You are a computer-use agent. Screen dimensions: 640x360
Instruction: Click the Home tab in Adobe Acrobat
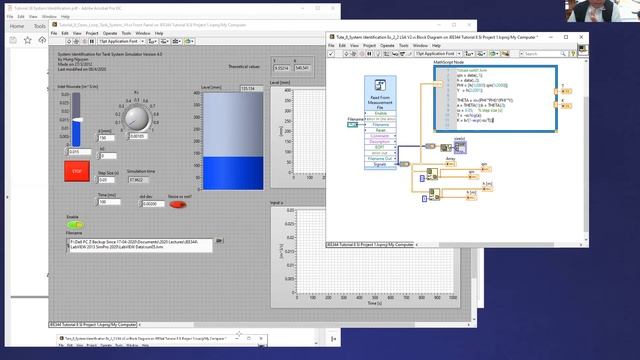click(x=17, y=26)
